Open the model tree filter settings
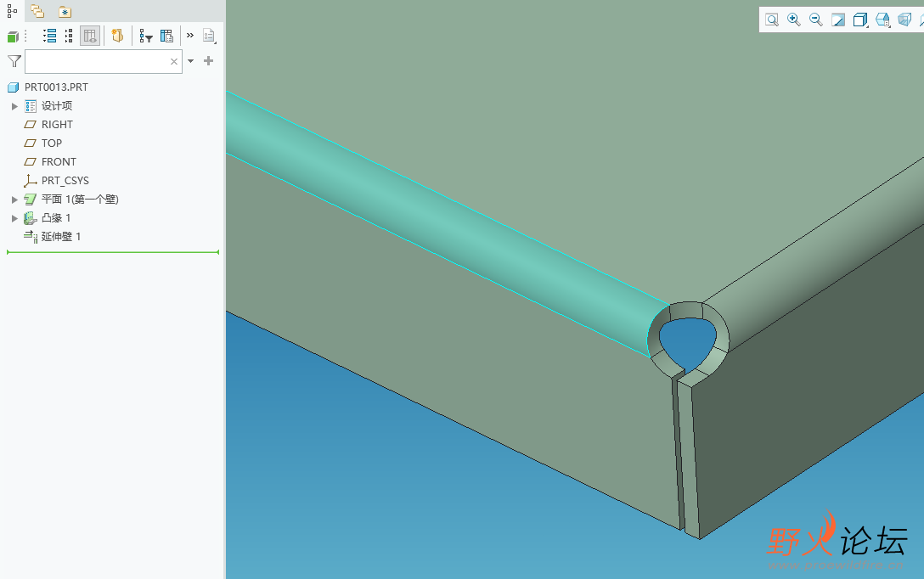Image resolution: width=924 pixels, height=579 pixels. (x=145, y=37)
